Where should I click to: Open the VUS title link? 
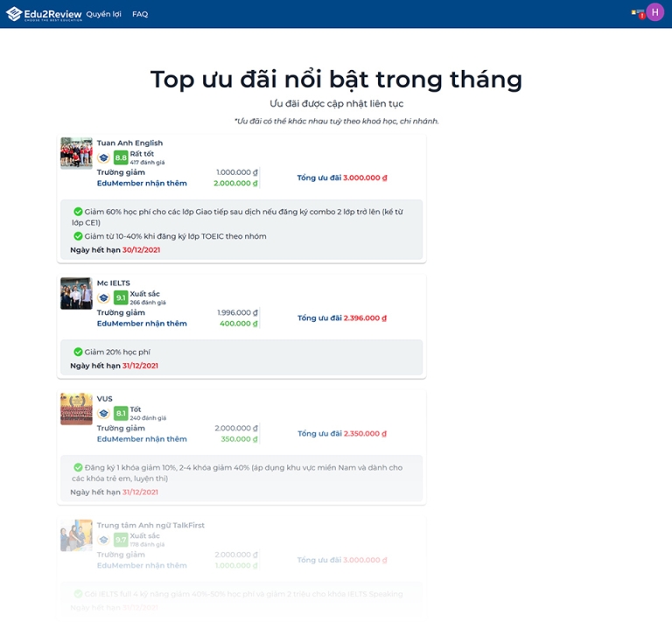pos(105,398)
